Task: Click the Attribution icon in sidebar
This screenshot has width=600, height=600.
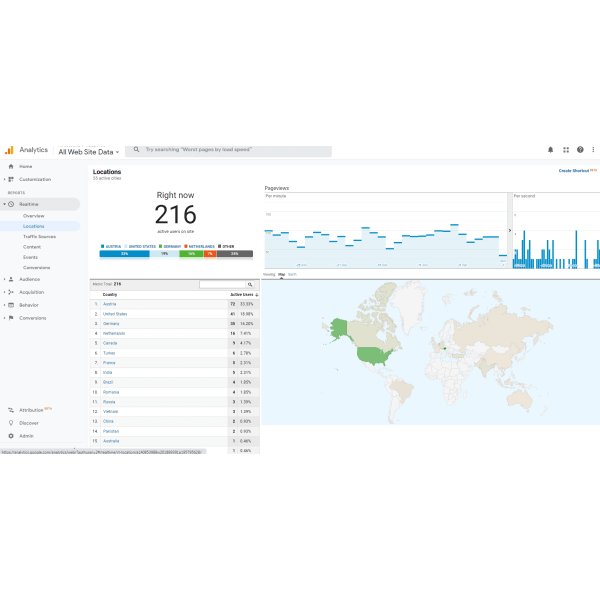Action: (11, 410)
